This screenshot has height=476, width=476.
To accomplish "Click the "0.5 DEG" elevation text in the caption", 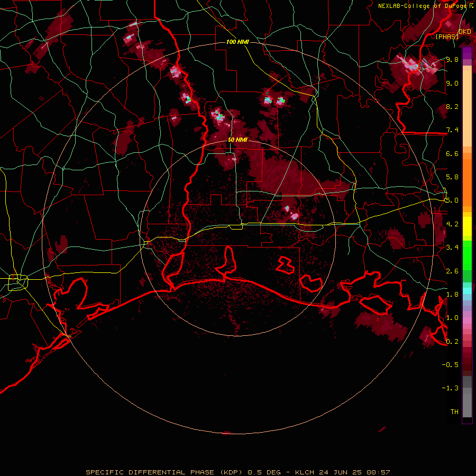I will pyautogui.click(x=265, y=472).
